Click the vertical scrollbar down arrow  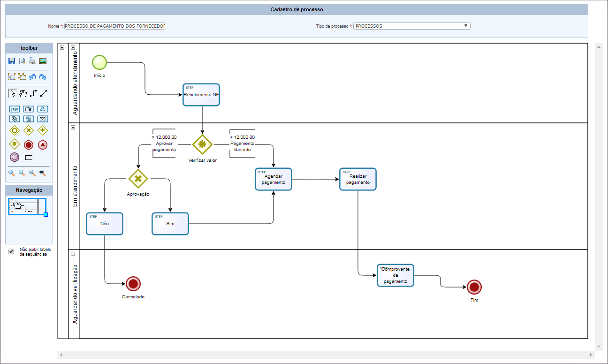click(x=599, y=347)
